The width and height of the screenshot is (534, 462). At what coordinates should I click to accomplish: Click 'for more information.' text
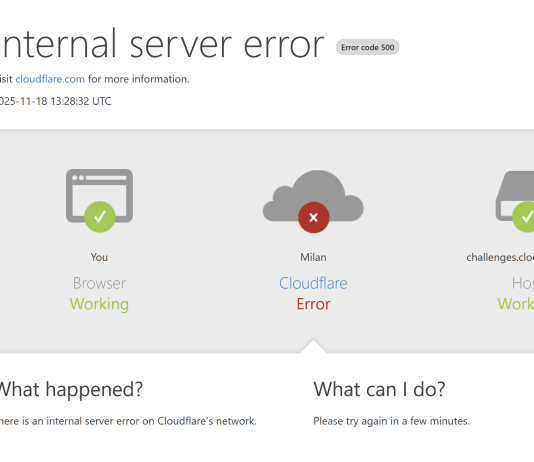coord(139,79)
